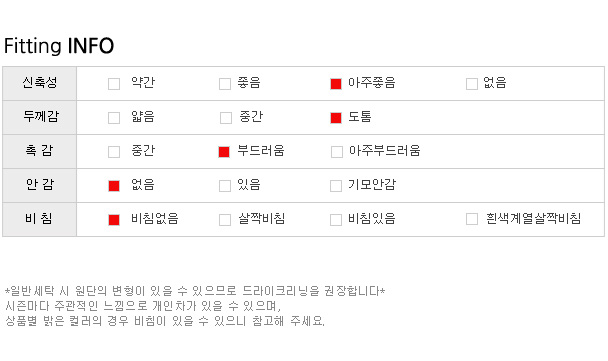Check the 있음 box in 안감 row

pos(225,186)
